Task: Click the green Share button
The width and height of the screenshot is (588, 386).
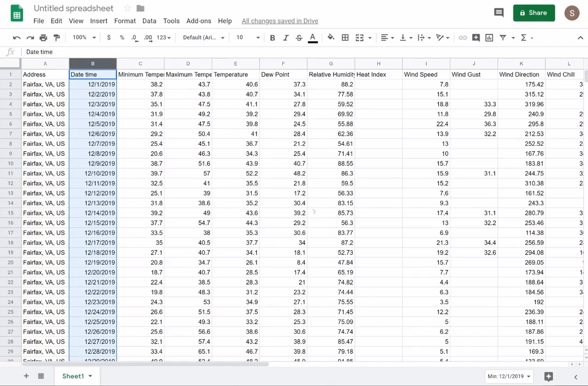Action: (x=534, y=12)
